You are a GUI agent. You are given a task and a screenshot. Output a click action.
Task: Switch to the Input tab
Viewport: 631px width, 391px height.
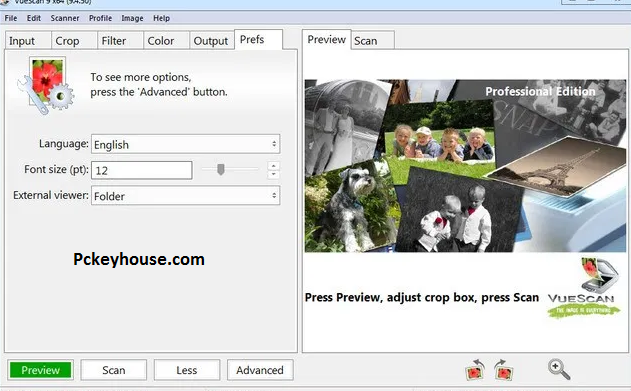pyautogui.click(x=28, y=41)
